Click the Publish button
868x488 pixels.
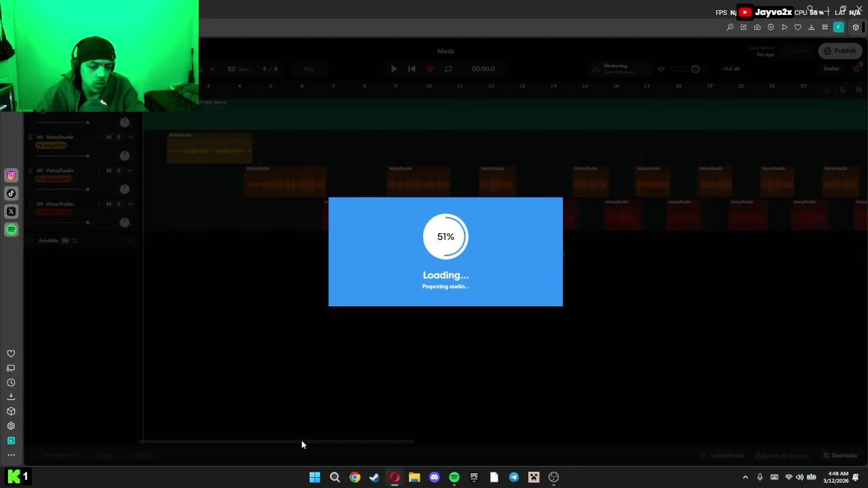[840, 51]
